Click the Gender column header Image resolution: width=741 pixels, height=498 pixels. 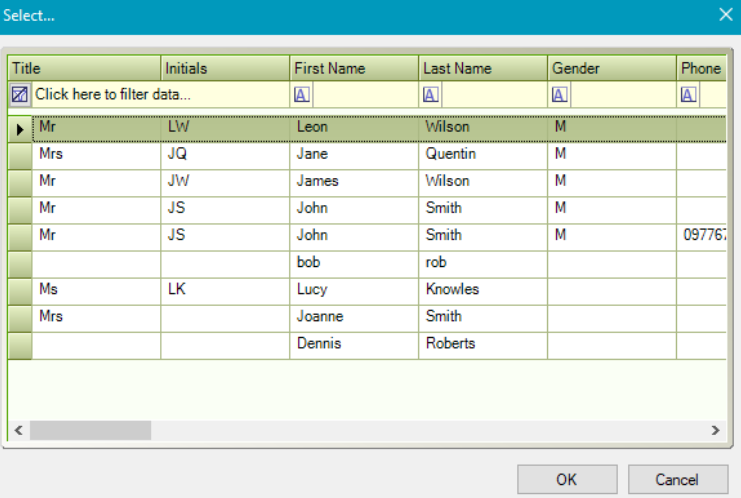[x=611, y=69]
